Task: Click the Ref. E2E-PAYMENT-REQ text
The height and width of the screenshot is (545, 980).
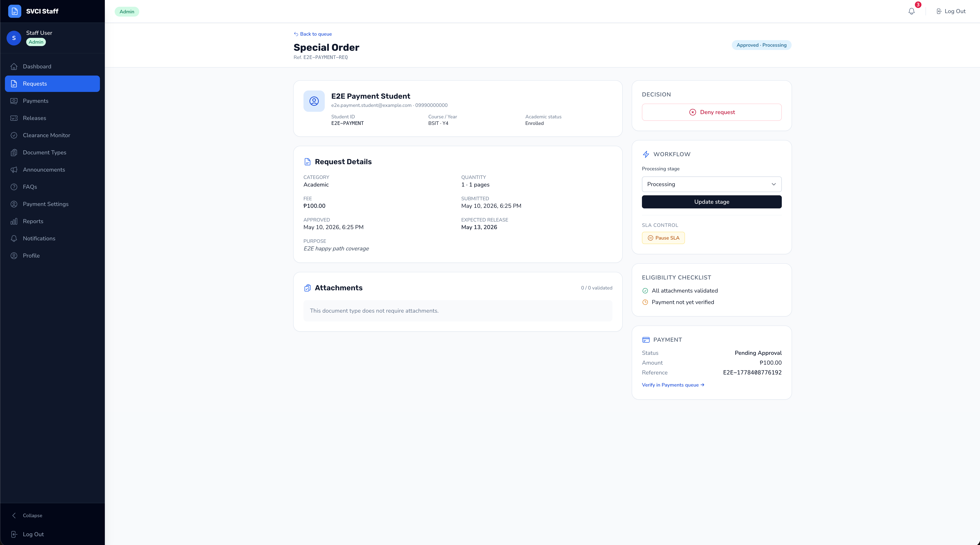Action: click(320, 58)
